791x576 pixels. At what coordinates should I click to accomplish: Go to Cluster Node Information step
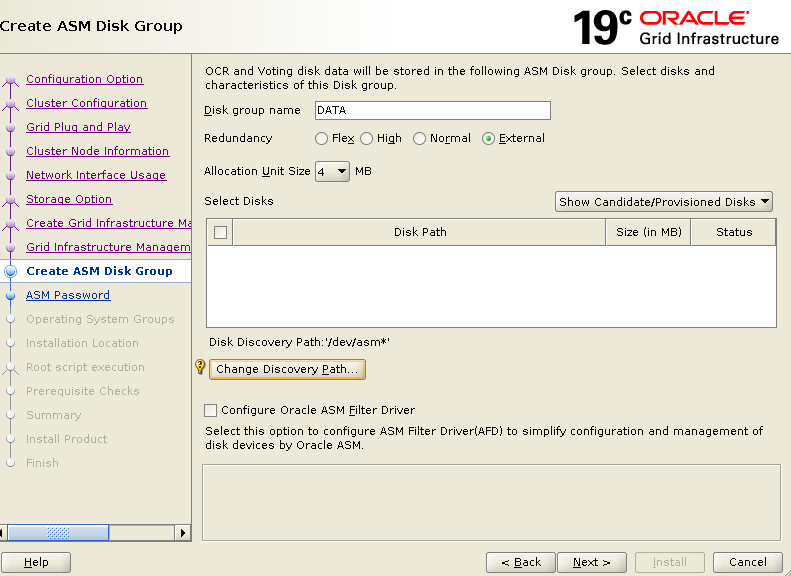[x=97, y=151]
